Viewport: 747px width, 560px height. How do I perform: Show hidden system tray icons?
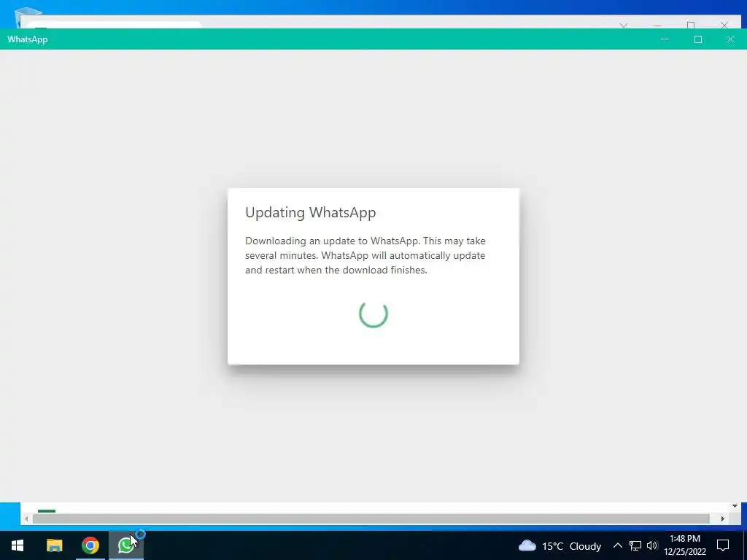click(617, 545)
